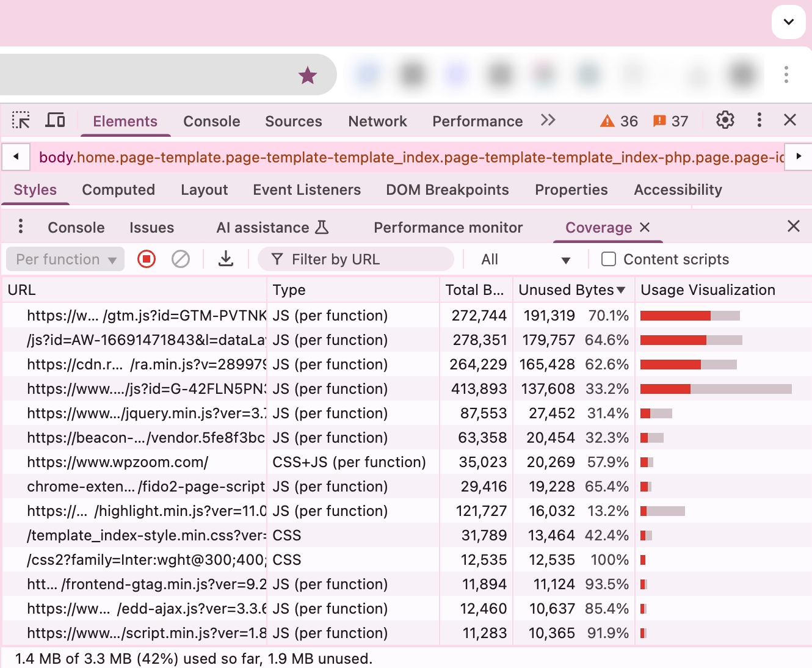Toggle the device toolbar icon
Image resolution: width=812 pixels, height=668 pixels.
tap(56, 120)
